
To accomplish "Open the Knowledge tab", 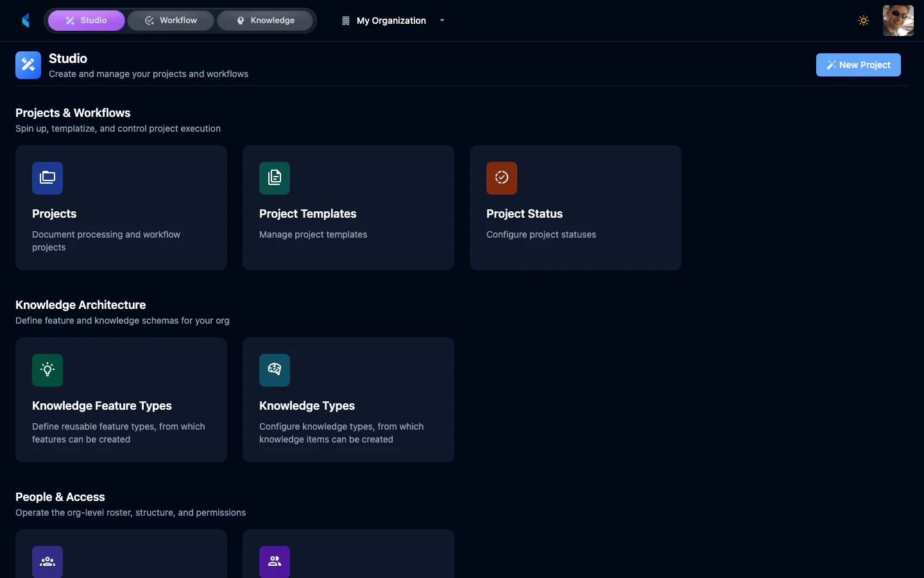I will click(x=265, y=20).
